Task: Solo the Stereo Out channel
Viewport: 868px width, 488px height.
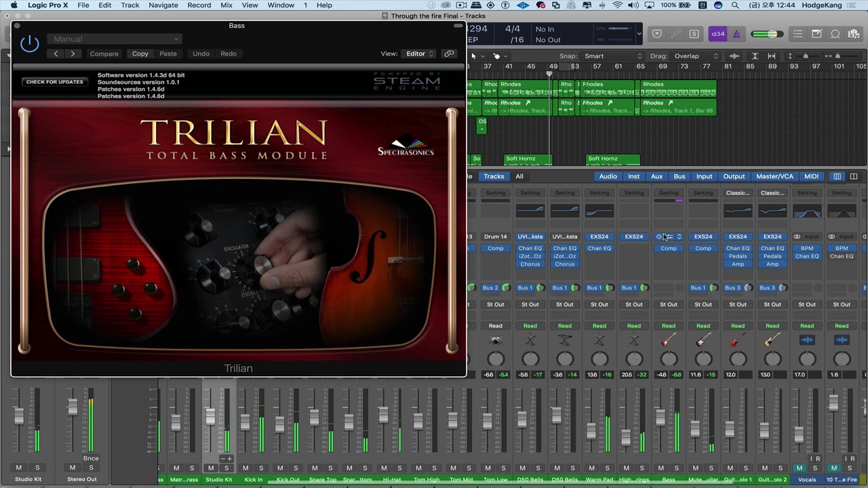Action: pyautogui.click(x=91, y=468)
